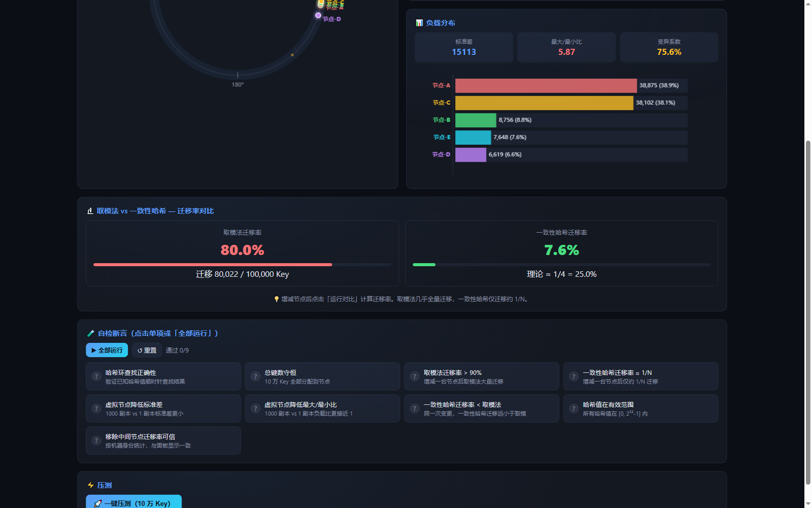Viewport: 812px width, 508px height.
Task: Click the red 节点-A load bar
Action: point(546,85)
